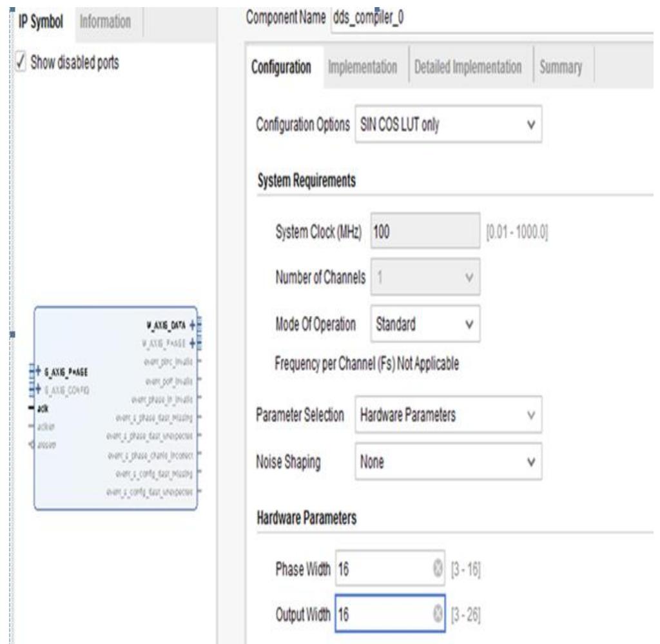Screen dimensions: 660x644
Task: Open Mode Of Operation dropdown
Action: click(x=425, y=324)
